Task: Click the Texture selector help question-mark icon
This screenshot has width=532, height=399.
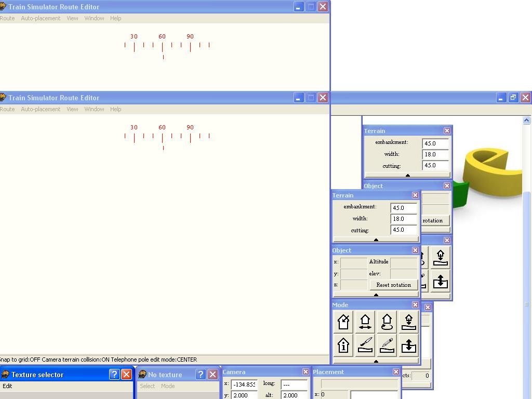Action: (114, 375)
